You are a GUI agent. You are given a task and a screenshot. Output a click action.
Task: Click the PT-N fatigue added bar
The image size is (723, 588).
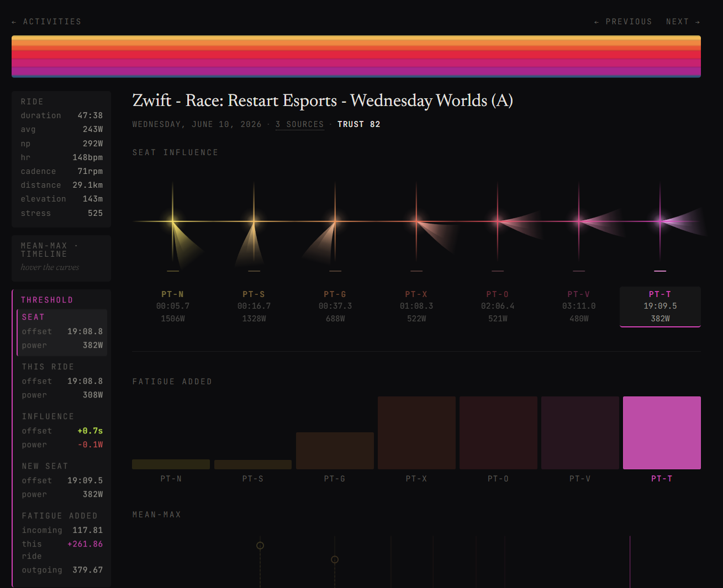point(171,464)
